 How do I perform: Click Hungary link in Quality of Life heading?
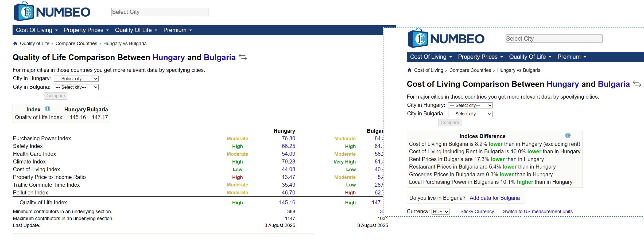point(169,57)
